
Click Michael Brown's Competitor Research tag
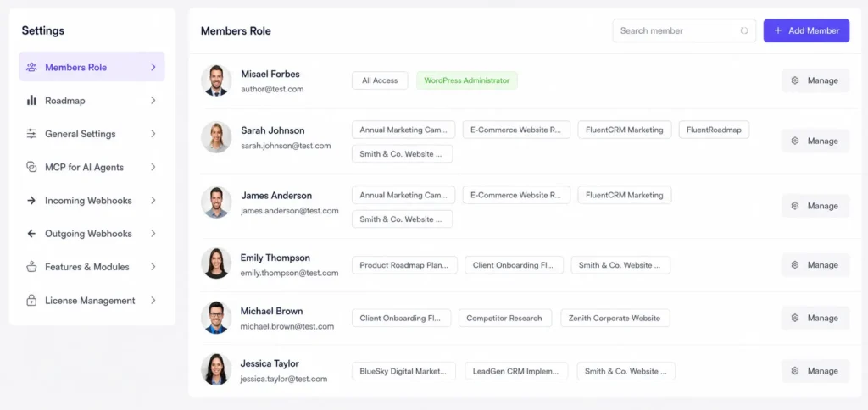(505, 319)
